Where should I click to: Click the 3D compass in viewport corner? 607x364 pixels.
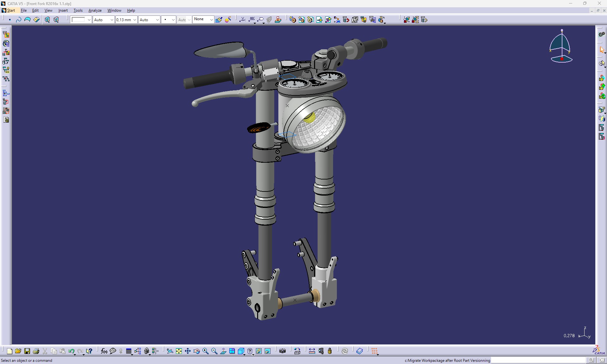[x=561, y=46]
